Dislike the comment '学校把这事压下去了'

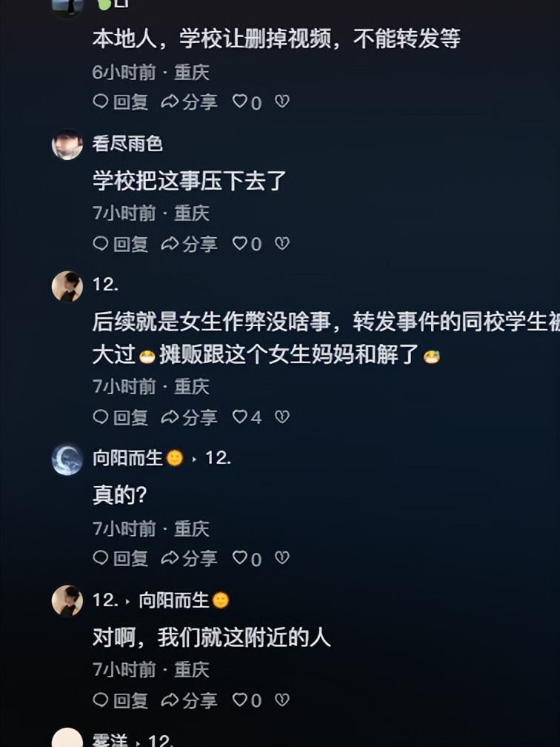282,244
